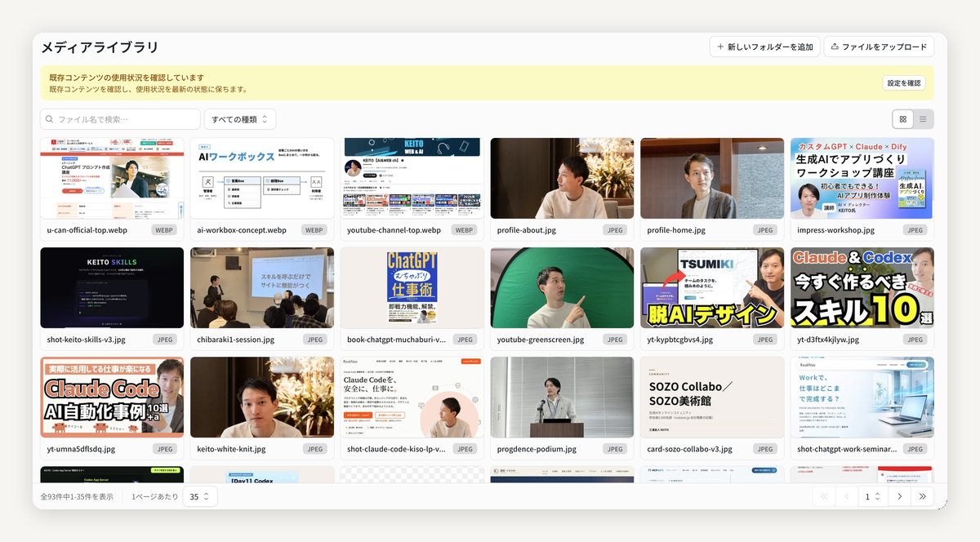The height and width of the screenshot is (542, 980).
Task: Open thumbnail profile-home.jpg
Action: (x=712, y=178)
